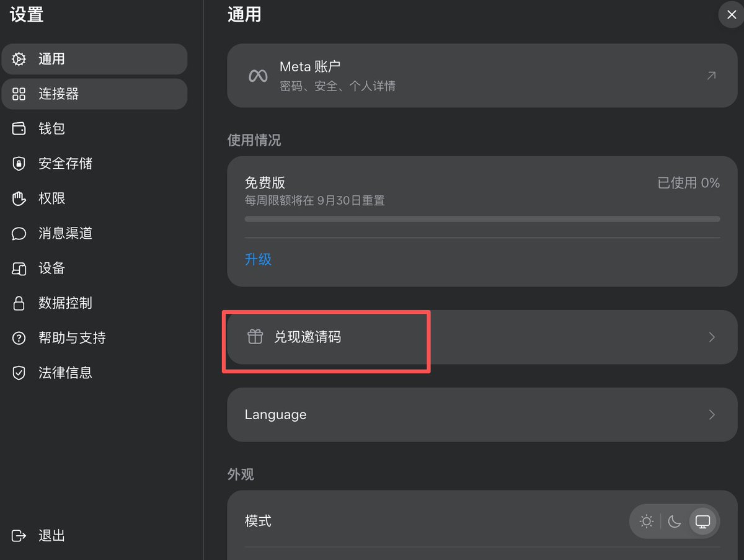The width and height of the screenshot is (744, 560).
Task: Select system mode monitor option
Action: point(702,522)
